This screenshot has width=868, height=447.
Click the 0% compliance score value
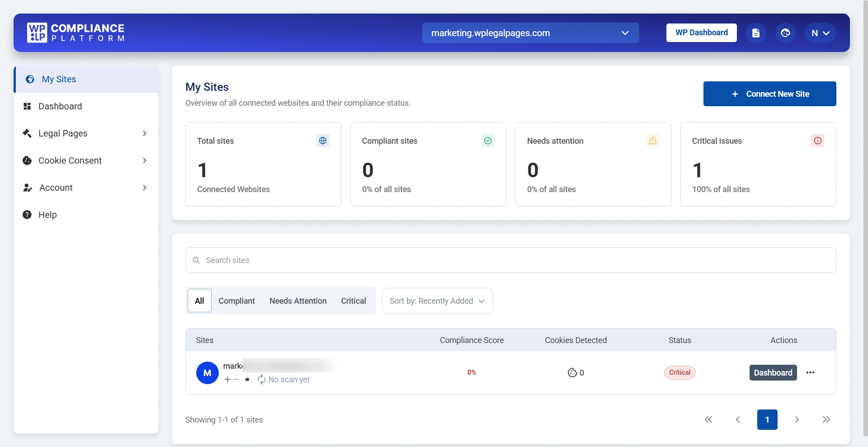[x=472, y=372]
